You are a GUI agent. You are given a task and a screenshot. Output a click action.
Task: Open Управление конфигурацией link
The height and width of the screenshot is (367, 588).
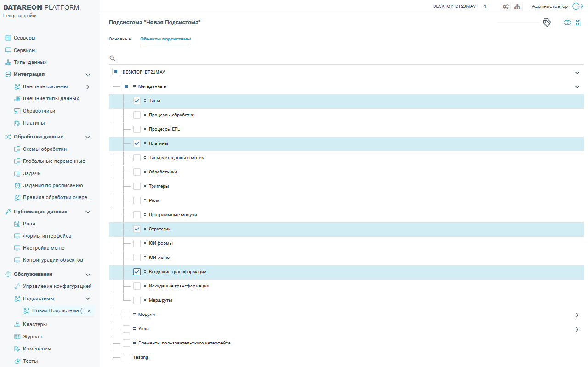point(57,286)
